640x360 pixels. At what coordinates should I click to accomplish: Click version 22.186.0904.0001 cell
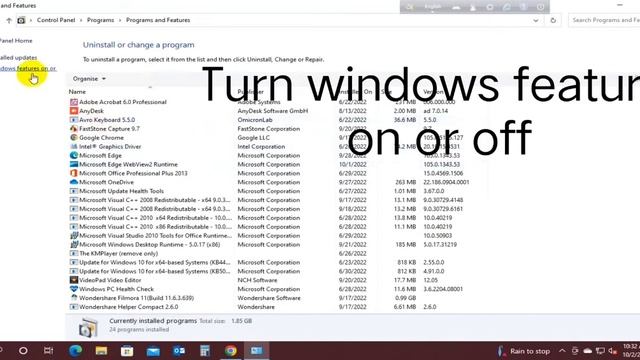click(446, 182)
